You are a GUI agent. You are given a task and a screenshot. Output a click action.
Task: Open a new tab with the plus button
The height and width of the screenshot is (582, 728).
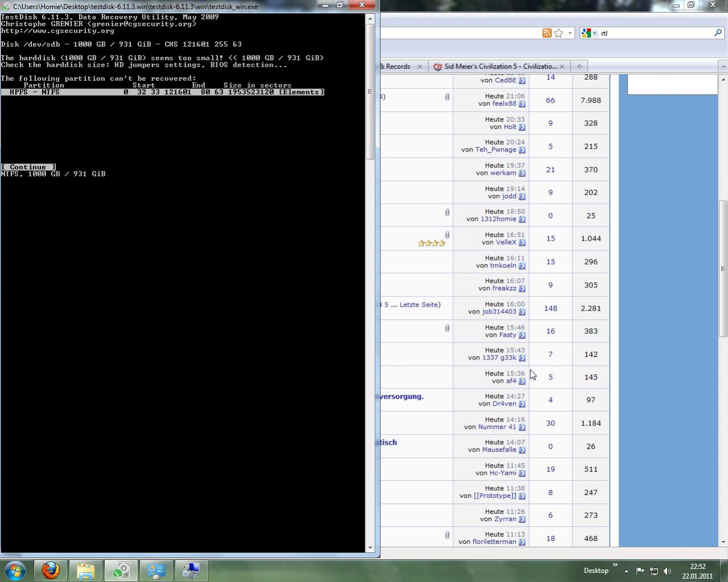[x=579, y=67]
